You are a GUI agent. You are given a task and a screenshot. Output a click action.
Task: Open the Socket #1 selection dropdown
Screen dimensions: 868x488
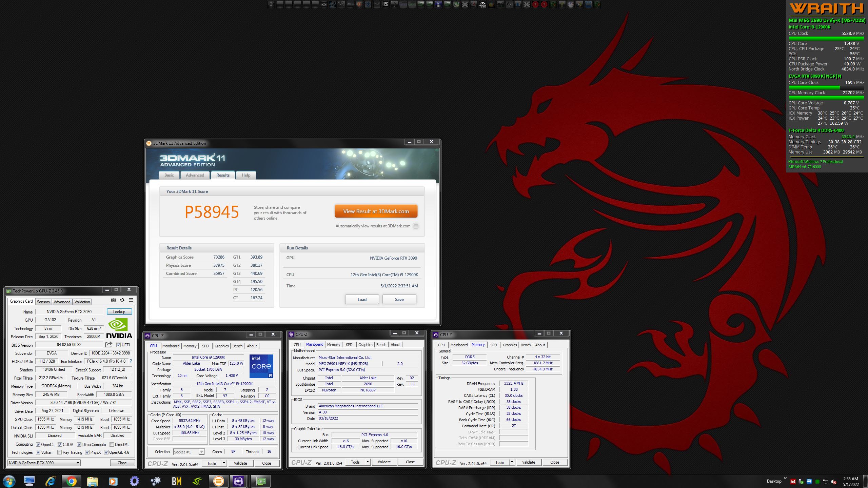click(x=189, y=452)
